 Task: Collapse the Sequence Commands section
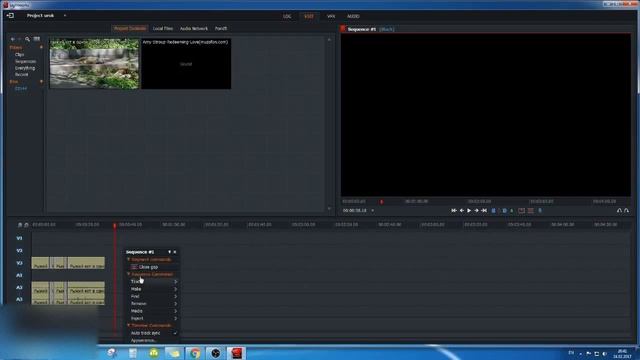click(129, 274)
